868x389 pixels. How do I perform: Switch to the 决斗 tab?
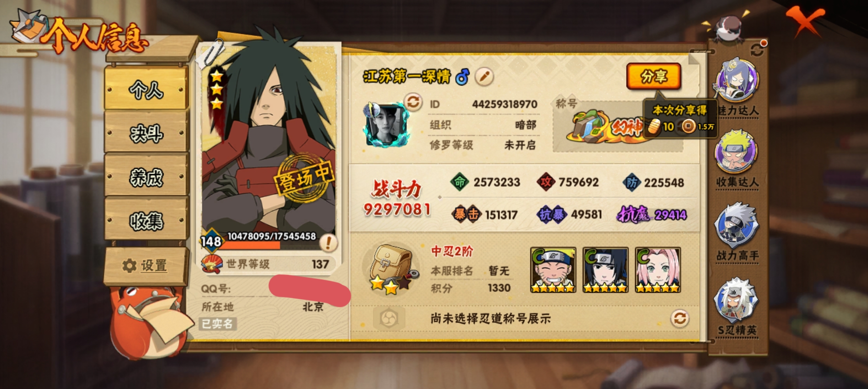coord(147,133)
